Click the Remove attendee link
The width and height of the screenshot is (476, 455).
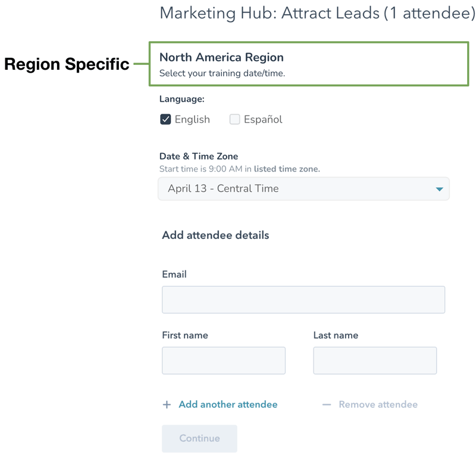(378, 405)
